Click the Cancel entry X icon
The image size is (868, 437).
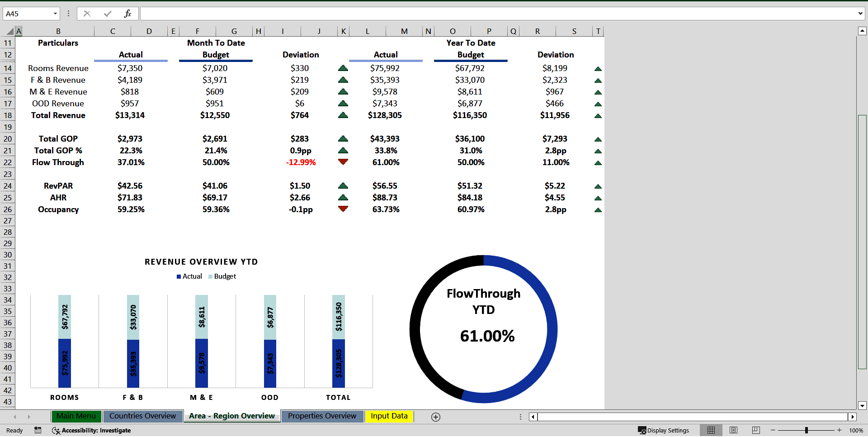87,14
